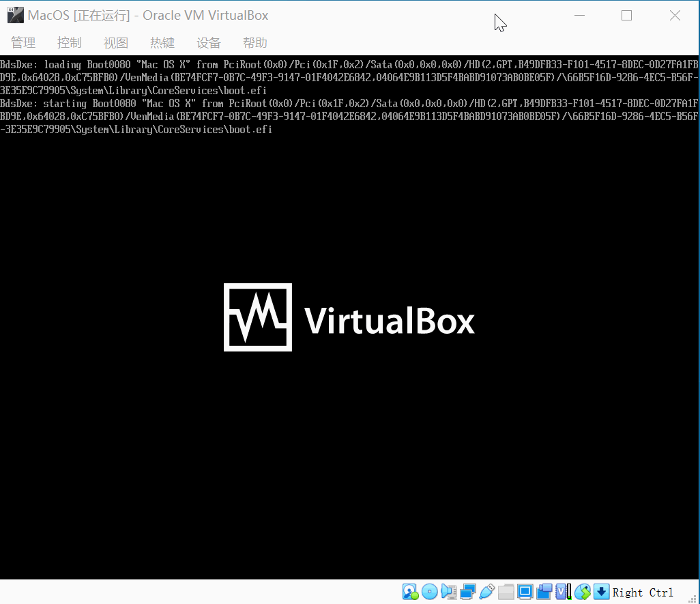Click the USB devices status icon
Viewport: 700px width, 604px height.
[x=486, y=592]
